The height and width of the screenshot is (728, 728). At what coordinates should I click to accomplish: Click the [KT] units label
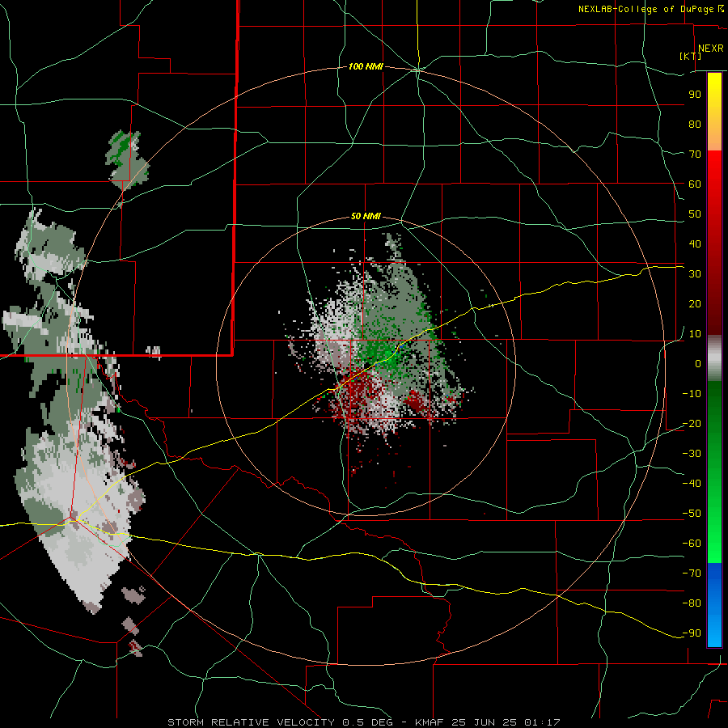pyautogui.click(x=691, y=56)
